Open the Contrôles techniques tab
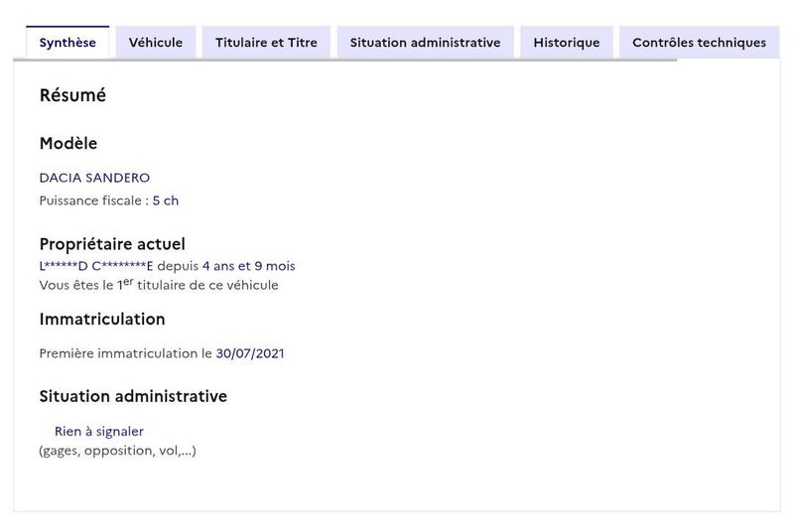Viewport: 794px width, 532px height. [700, 43]
